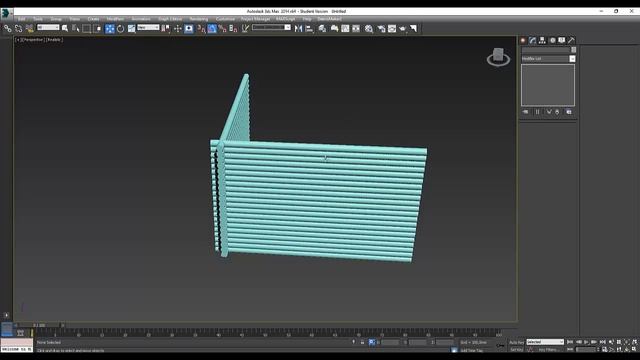Open the Customize menu
This screenshot has width=640, height=360.
point(225,19)
